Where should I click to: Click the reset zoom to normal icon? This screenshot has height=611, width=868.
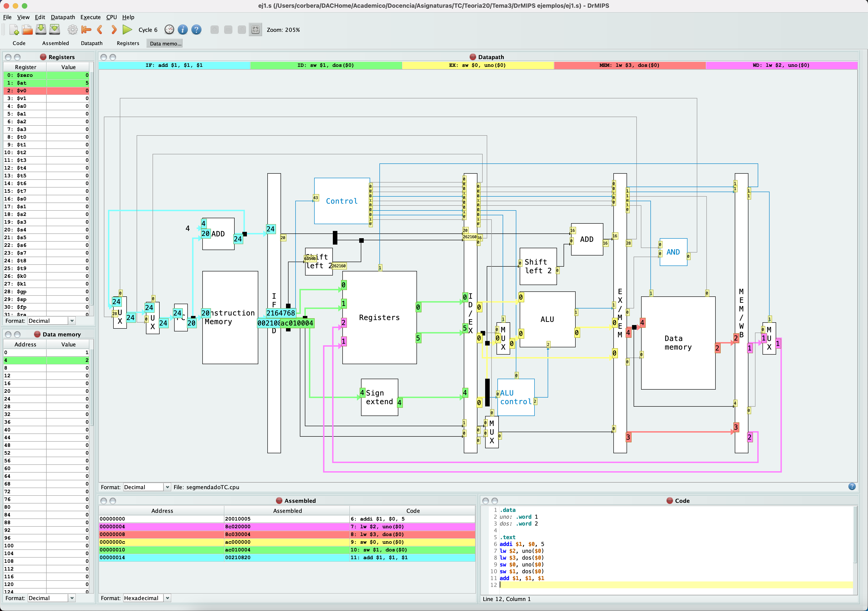[x=242, y=30]
